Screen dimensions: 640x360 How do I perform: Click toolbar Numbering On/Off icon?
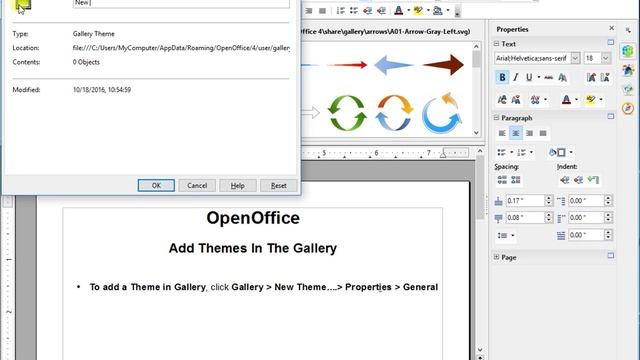(x=340, y=11)
